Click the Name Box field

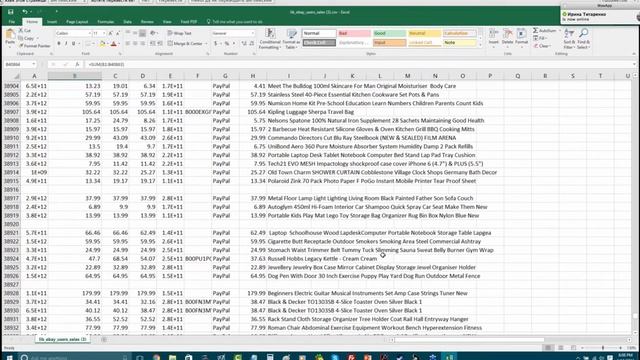[x=19, y=64]
